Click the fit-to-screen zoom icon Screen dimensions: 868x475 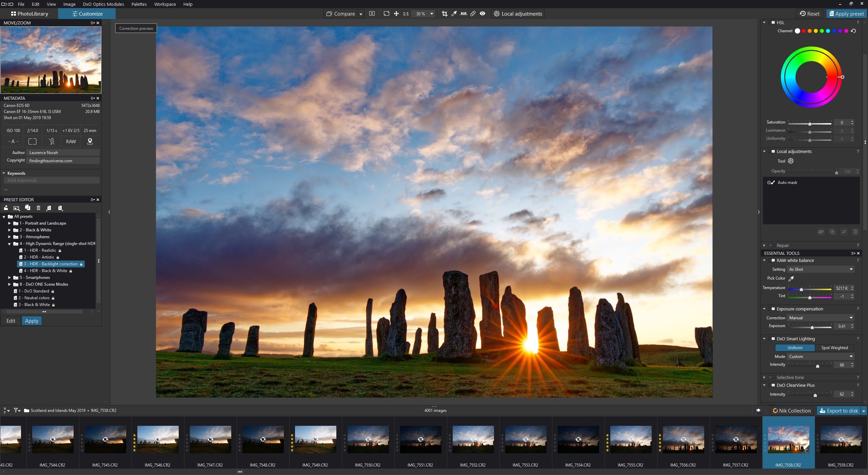click(x=386, y=14)
